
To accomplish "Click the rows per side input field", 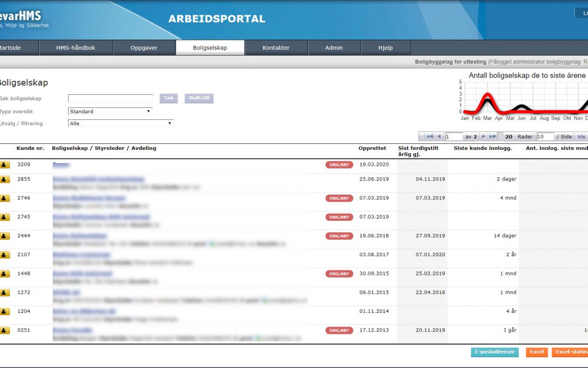I will [544, 137].
